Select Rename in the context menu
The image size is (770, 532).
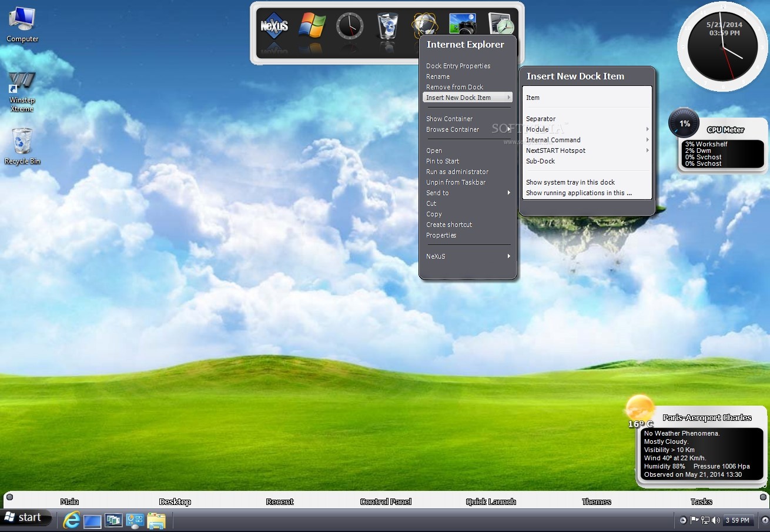coord(467,76)
